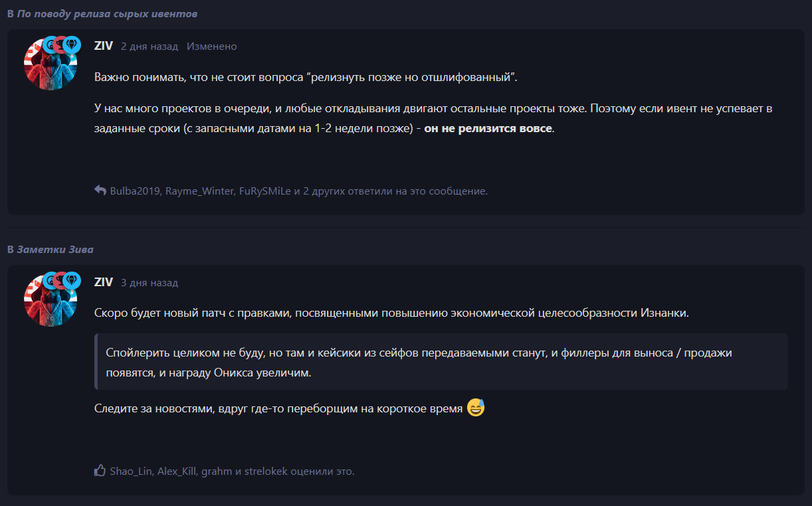Show the edit history via 'Изменено'
This screenshot has width=812, height=506.
point(212,46)
